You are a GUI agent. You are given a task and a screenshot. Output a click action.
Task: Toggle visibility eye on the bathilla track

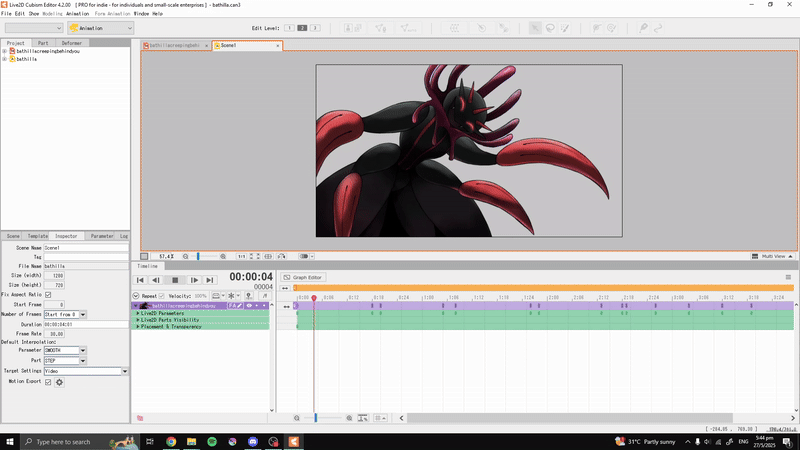coord(249,306)
